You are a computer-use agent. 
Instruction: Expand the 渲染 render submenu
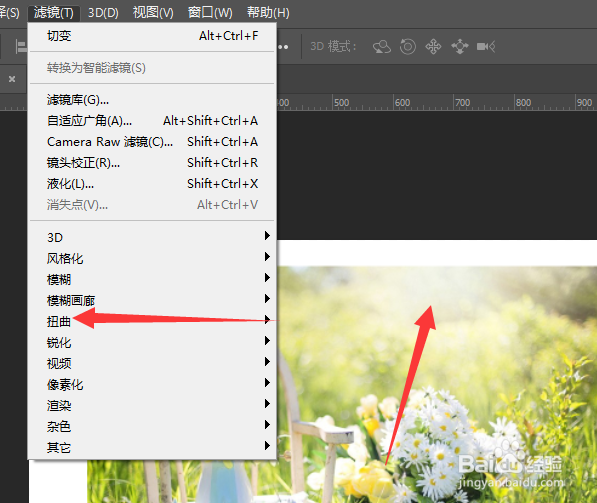pyautogui.click(x=152, y=405)
